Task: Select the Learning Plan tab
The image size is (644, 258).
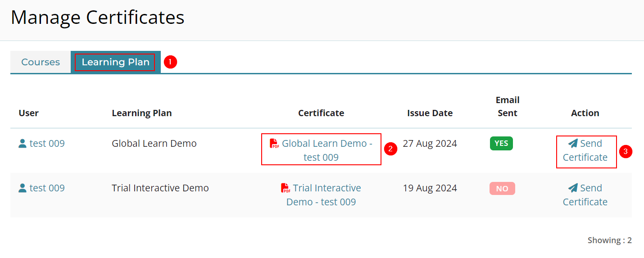Action: point(116,62)
